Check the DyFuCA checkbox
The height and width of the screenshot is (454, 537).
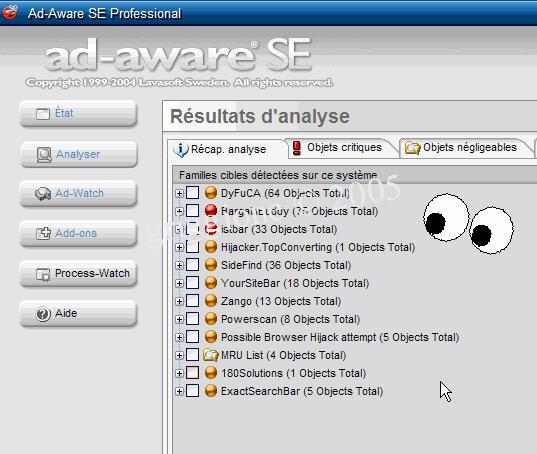tap(192, 193)
